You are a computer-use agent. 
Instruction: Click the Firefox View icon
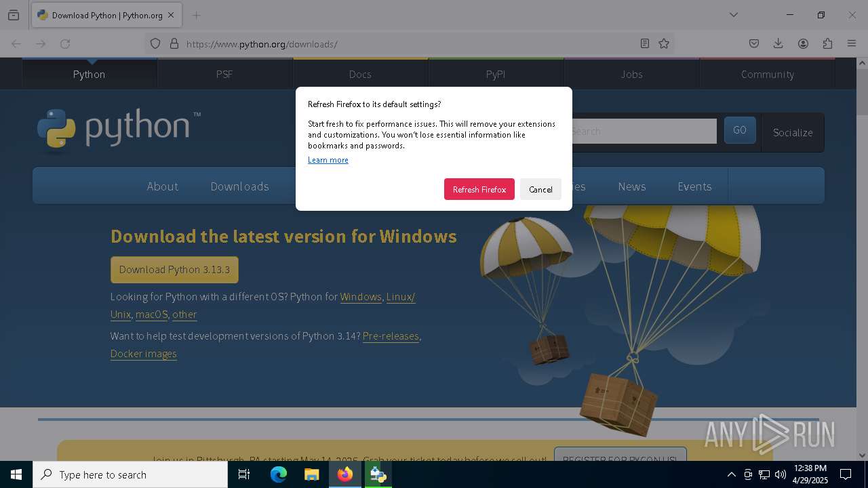click(14, 15)
